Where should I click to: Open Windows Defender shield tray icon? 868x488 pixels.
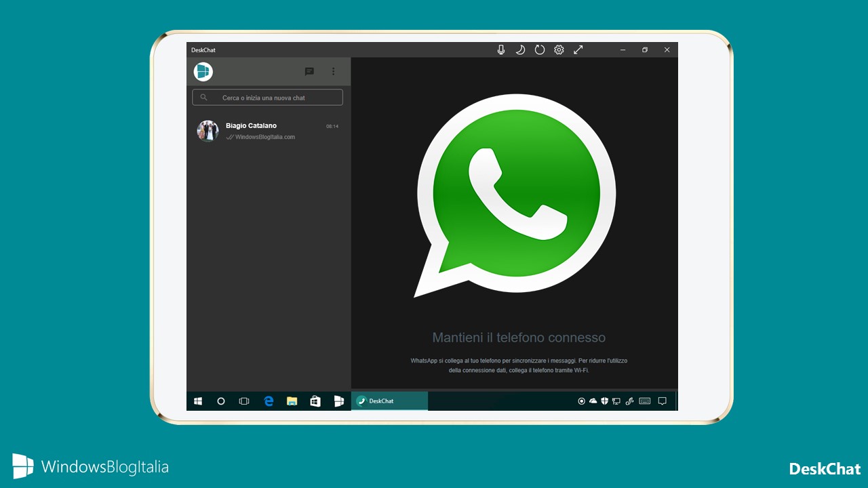click(x=604, y=401)
